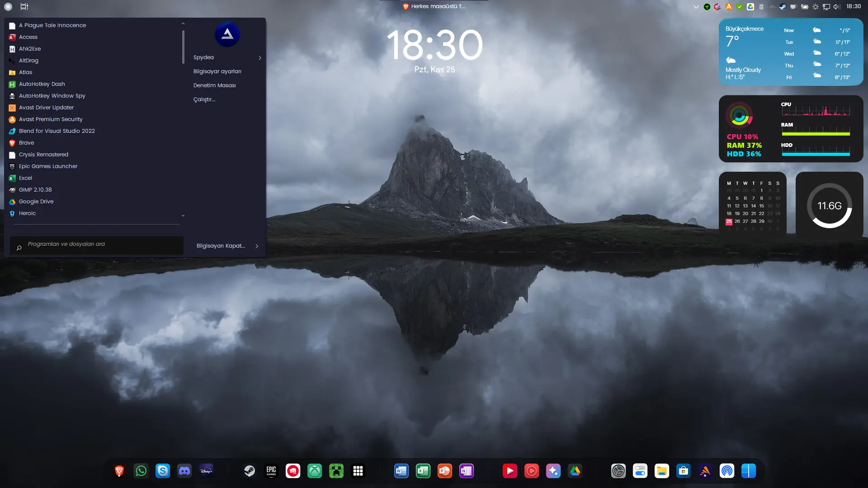
Task: Open YouTube red play icon in dock
Action: 510,471
